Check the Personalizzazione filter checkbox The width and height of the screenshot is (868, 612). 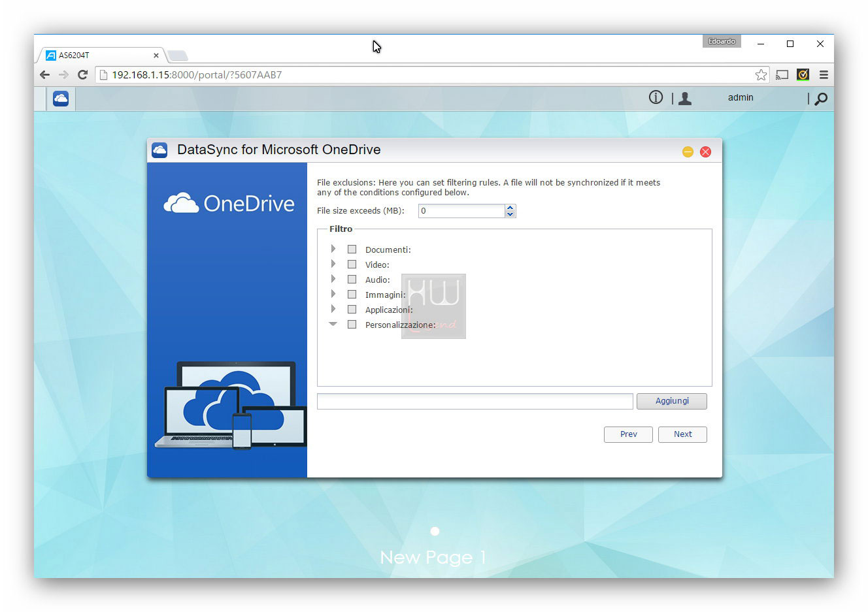352,324
